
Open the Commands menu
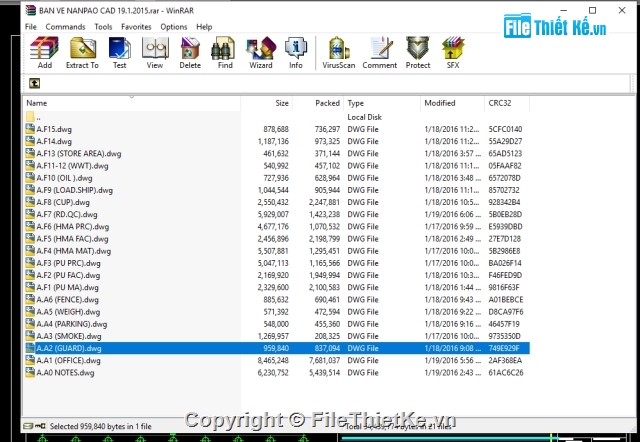click(65, 27)
